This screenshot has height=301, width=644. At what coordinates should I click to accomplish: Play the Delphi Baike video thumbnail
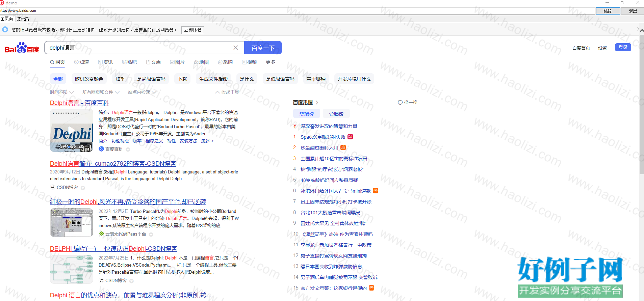pyautogui.click(x=72, y=130)
